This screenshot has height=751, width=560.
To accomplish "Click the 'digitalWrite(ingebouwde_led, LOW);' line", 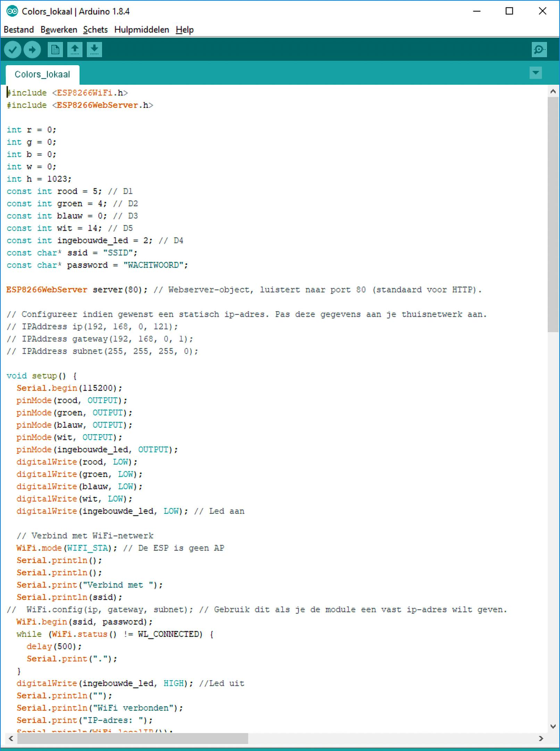I will [131, 511].
